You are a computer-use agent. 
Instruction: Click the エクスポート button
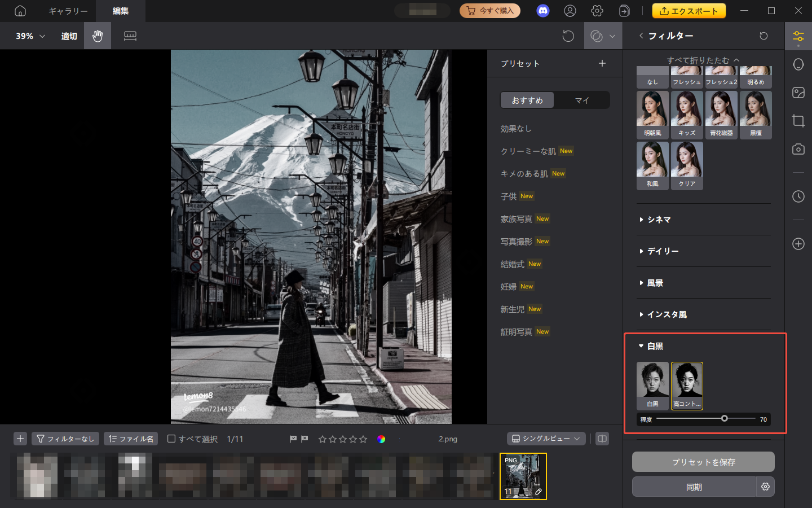point(689,11)
